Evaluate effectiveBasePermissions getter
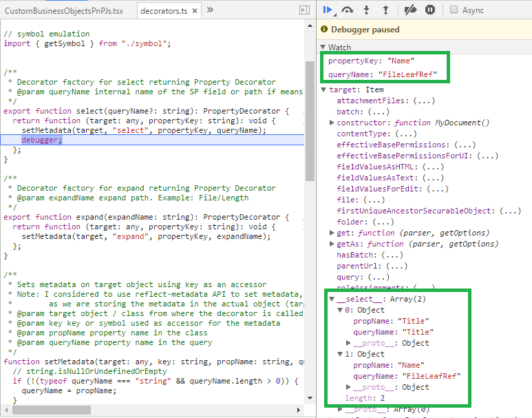The height and width of the screenshot is (418, 532). [x=465, y=145]
